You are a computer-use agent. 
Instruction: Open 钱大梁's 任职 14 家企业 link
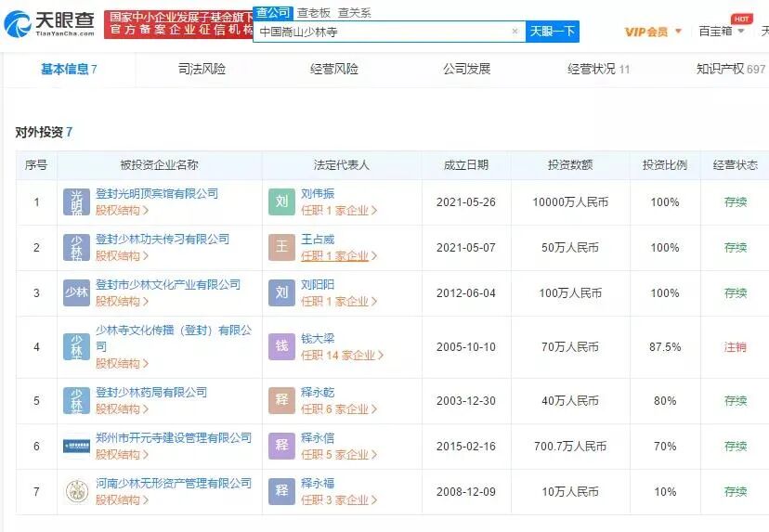pyautogui.click(x=342, y=355)
